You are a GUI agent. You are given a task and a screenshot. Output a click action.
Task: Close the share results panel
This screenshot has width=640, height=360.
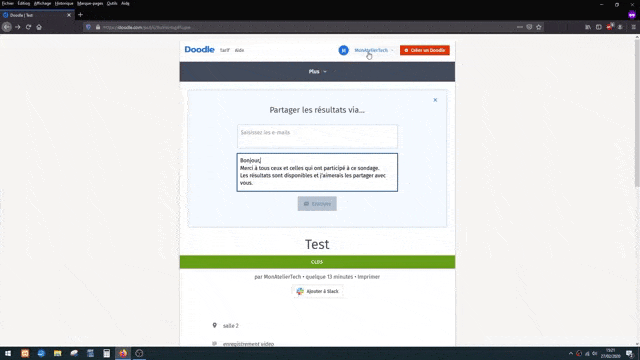[x=435, y=100]
